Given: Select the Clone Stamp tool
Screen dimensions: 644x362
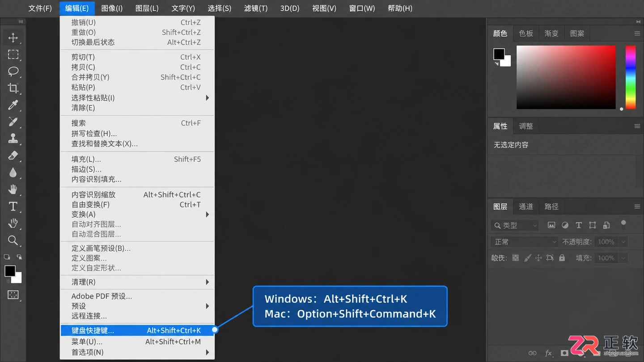Looking at the screenshot, I should tap(13, 139).
